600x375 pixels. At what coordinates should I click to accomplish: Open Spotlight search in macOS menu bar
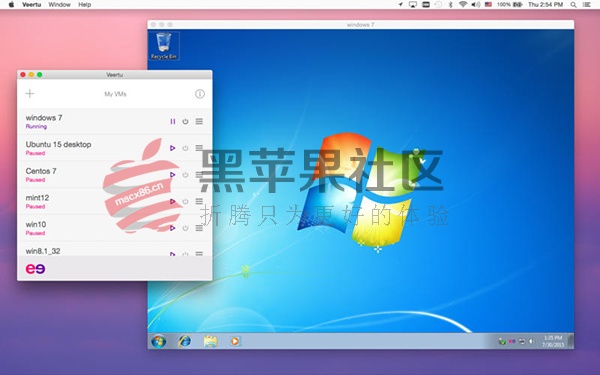(x=573, y=5)
